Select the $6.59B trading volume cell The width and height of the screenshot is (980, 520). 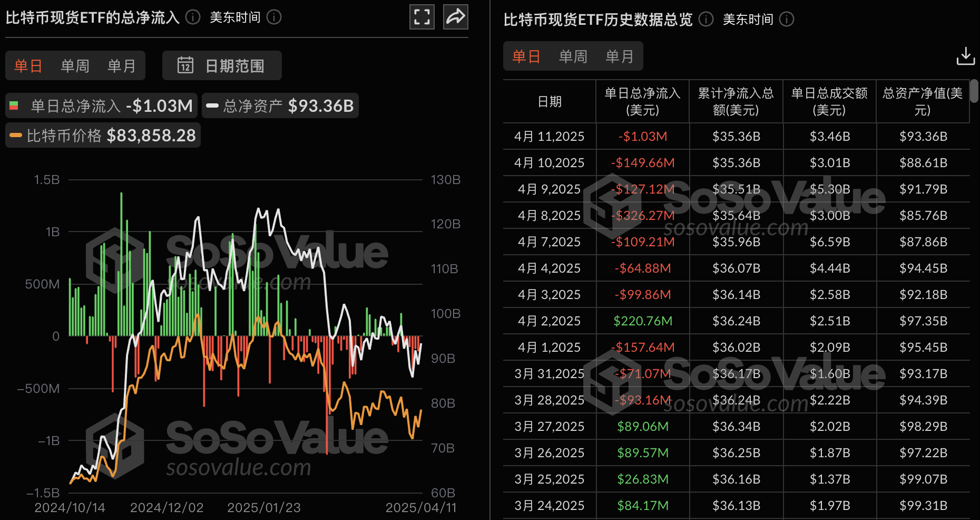(830, 242)
